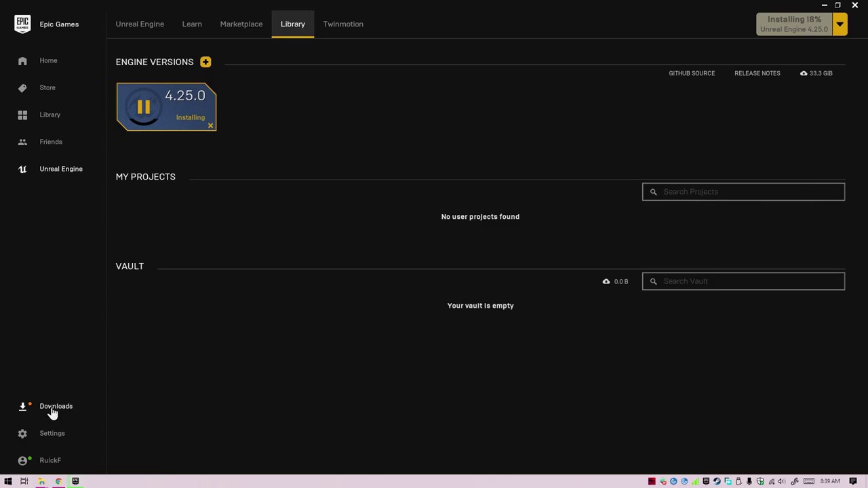Click the USB safely remove tray icon

pos(738,481)
